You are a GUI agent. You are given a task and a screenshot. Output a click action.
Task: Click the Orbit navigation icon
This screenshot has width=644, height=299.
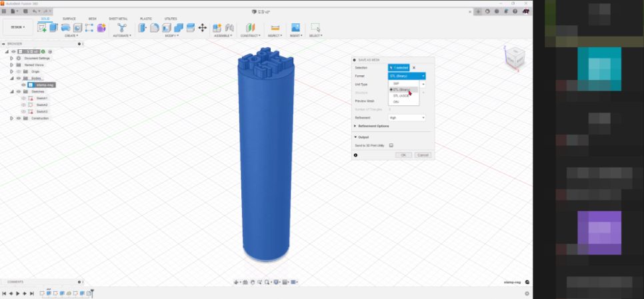tap(237, 282)
